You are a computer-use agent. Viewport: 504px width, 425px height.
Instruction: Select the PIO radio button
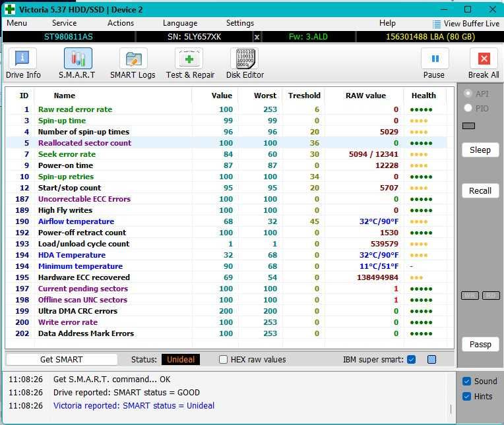point(468,108)
